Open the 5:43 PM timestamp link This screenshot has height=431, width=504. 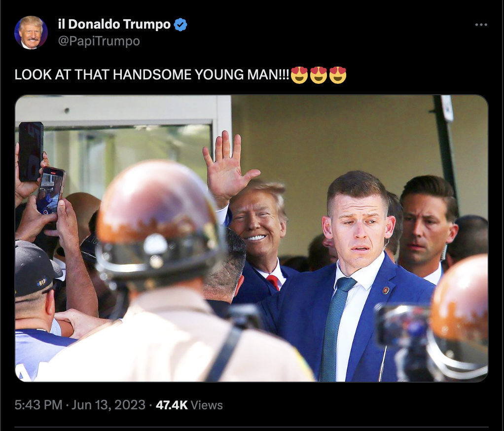tap(38, 405)
